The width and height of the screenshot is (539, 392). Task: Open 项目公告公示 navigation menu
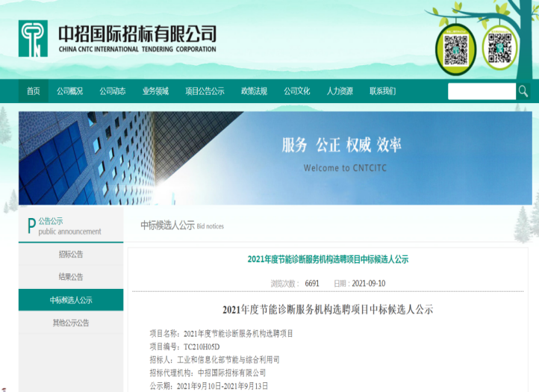click(x=205, y=91)
